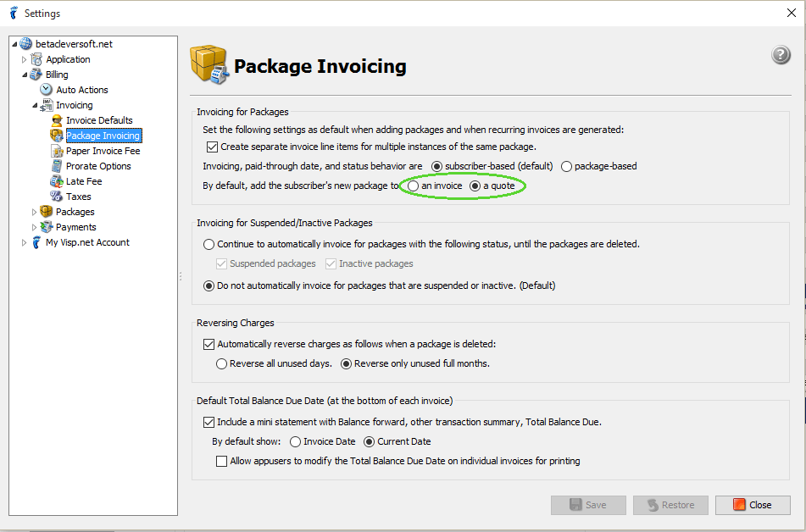Click the Taxes percent icon
The height and width of the screenshot is (532, 806).
click(x=56, y=197)
